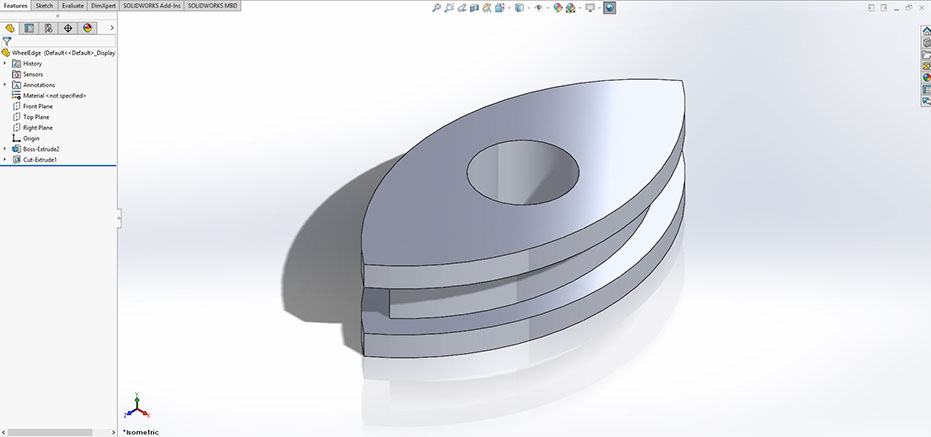Expand the History folder arrow
Viewport: 931px width, 437px height.
[x=5, y=63]
